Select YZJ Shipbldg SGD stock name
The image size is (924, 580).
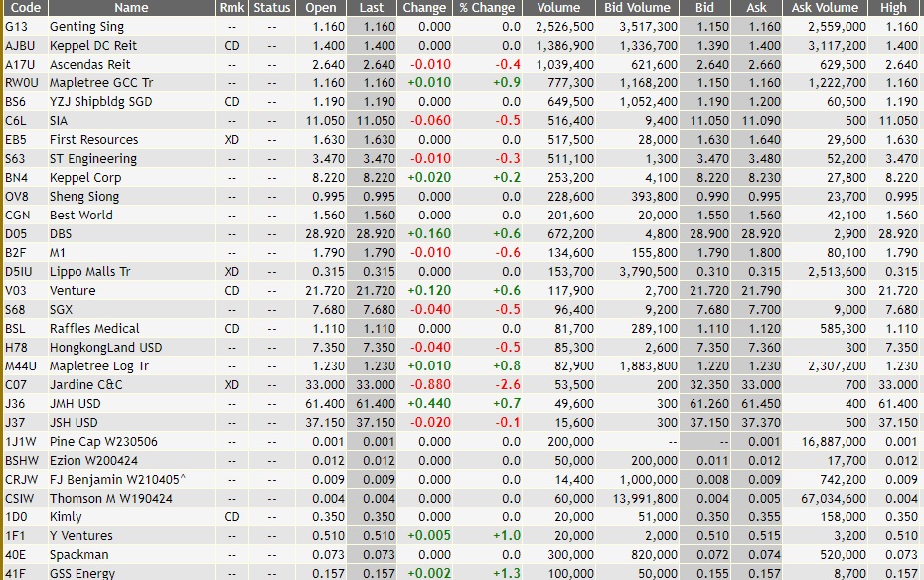(x=100, y=102)
